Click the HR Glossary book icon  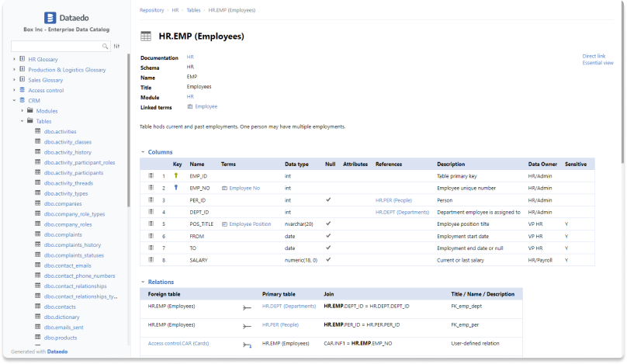pos(22,59)
